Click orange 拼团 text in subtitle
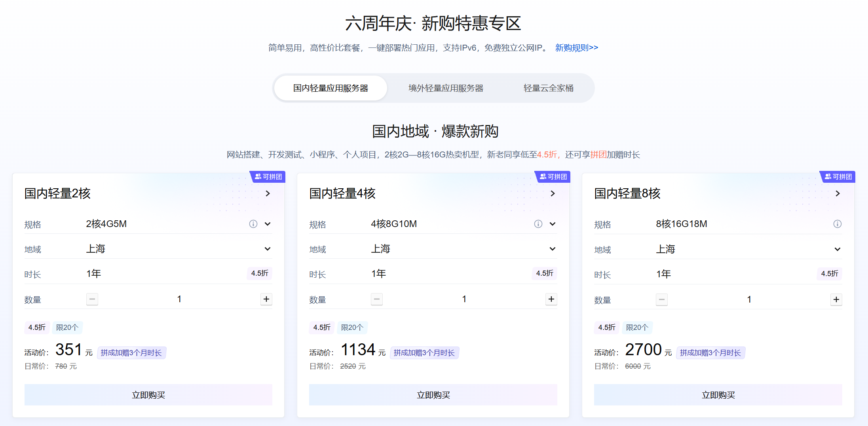868x426 pixels. coord(598,155)
